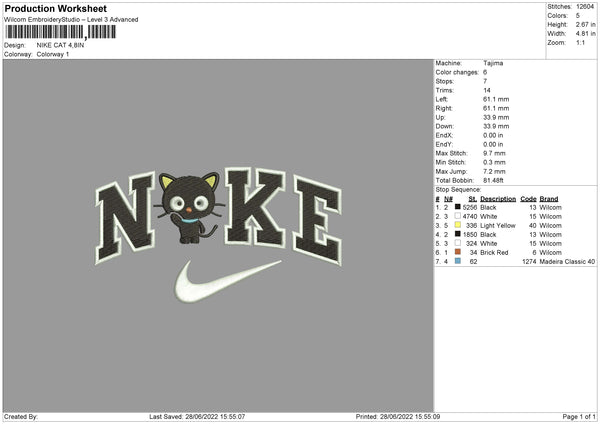600x424 pixels.
Task: Click the "Stops:" label
Action: pyautogui.click(x=445, y=82)
